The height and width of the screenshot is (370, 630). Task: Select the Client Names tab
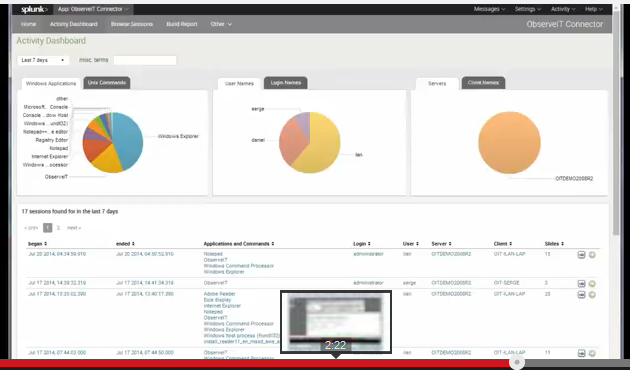point(483,83)
